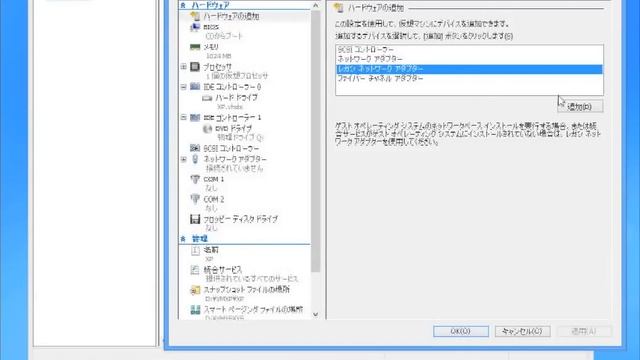
Task: Select the BIOS tree item label
Action: [211, 27]
